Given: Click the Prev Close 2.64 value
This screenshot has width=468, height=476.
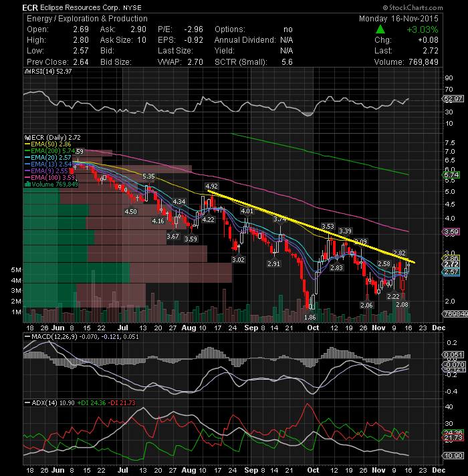Looking at the screenshot, I should tap(81, 62).
